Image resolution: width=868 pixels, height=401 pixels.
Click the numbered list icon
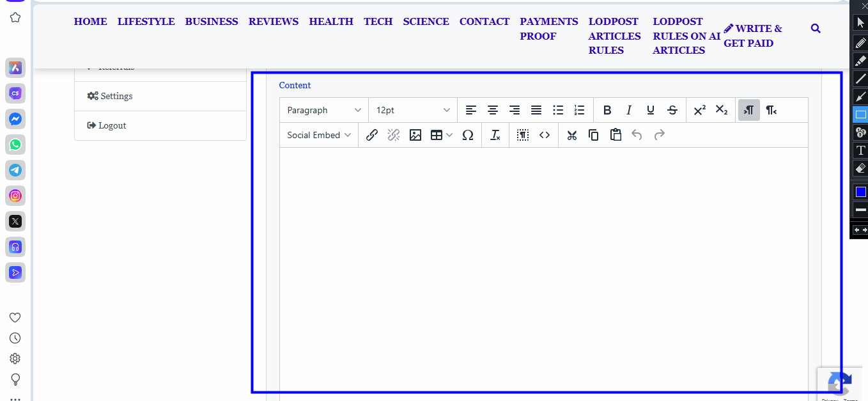click(580, 110)
